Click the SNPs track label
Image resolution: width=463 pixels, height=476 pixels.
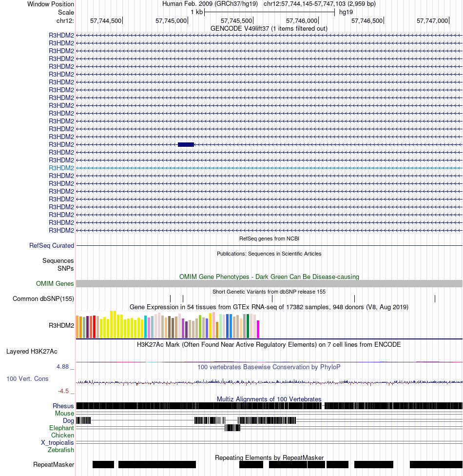(65, 269)
